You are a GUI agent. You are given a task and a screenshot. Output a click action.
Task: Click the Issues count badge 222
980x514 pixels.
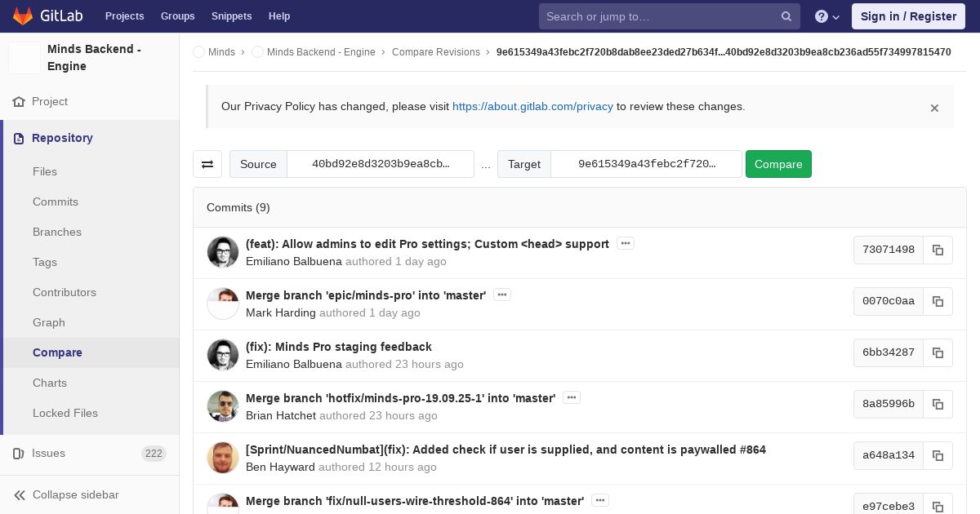pyautogui.click(x=154, y=454)
